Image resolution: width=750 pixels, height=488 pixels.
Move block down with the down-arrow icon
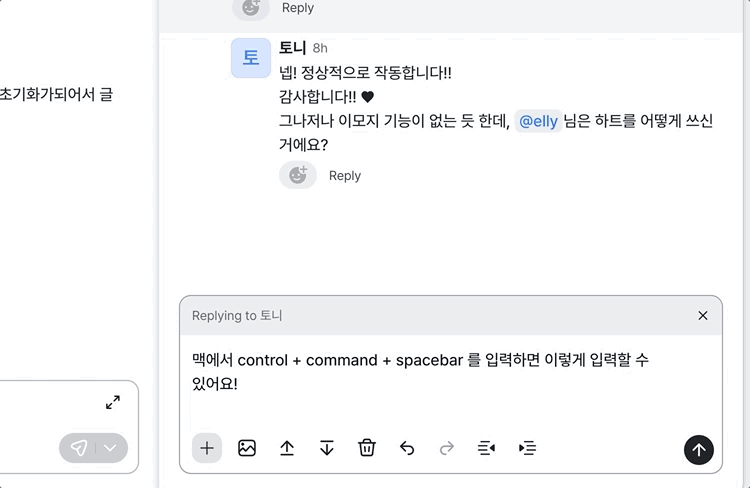pyautogui.click(x=327, y=448)
